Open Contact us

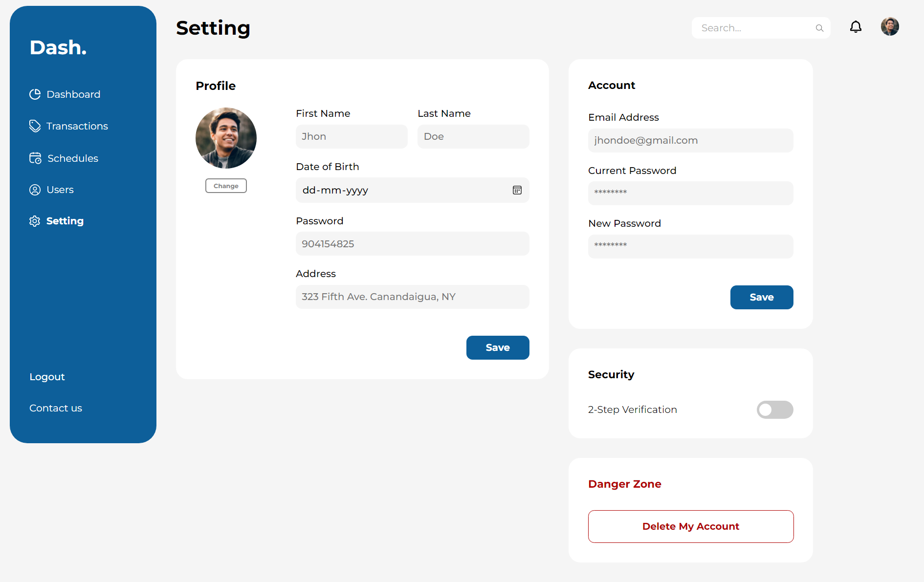[x=55, y=408]
